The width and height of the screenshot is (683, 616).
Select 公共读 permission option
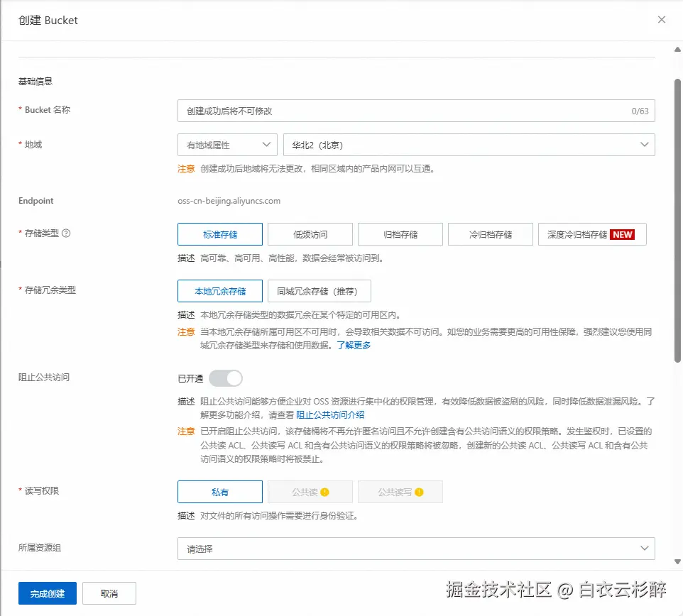[x=310, y=492]
